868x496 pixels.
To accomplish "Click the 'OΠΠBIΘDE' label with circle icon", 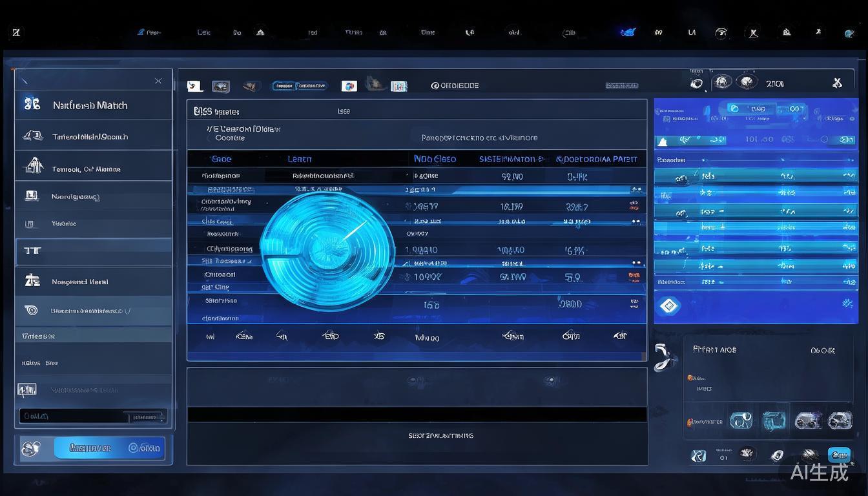I will pyautogui.click(x=455, y=85).
